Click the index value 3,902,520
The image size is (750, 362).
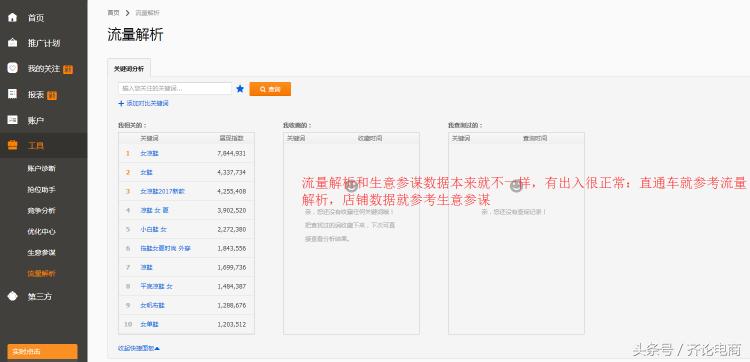[x=232, y=210]
